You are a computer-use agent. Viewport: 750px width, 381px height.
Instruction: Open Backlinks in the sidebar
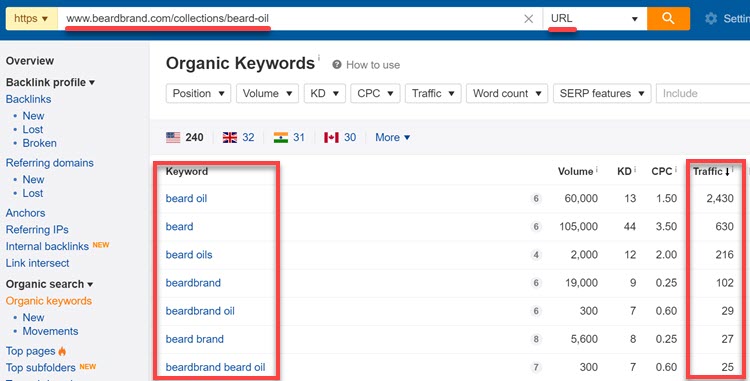[28, 99]
